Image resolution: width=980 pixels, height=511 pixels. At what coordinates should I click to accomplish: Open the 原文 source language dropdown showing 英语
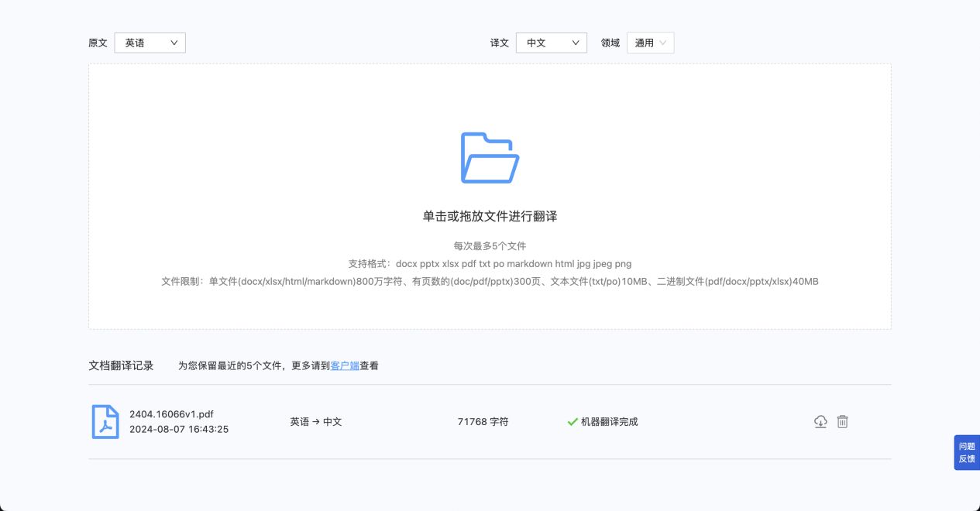[x=150, y=43]
